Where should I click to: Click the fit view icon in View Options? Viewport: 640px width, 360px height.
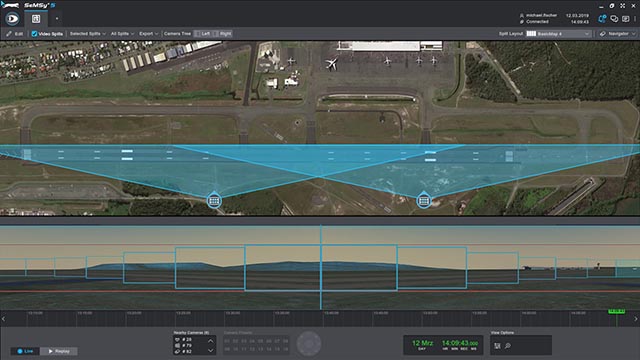[497, 346]
